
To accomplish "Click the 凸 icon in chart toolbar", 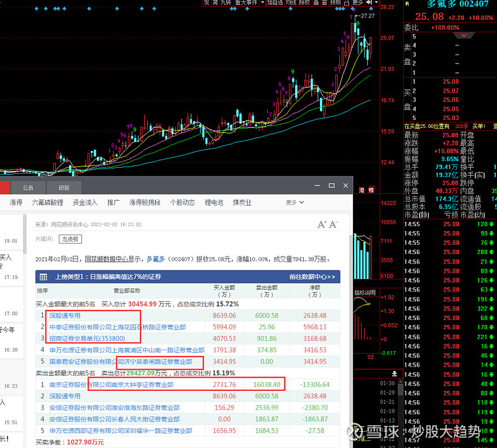I will point(347,2).
